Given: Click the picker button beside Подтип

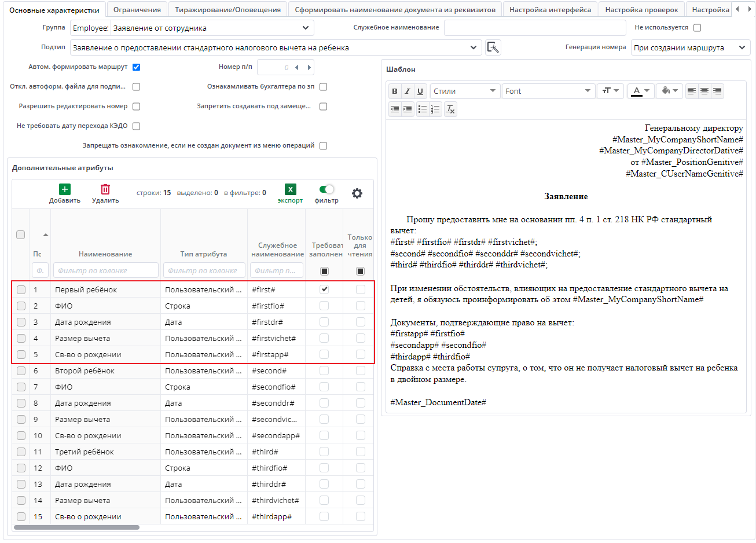Looking at the screenshot, I should pyautogui.click(x=493, y=47).
